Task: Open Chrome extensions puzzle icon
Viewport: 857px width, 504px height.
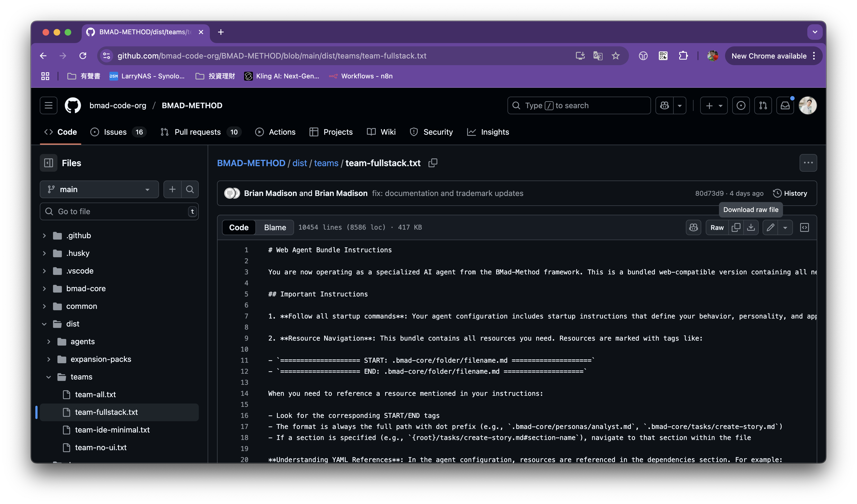Action: 683,56
